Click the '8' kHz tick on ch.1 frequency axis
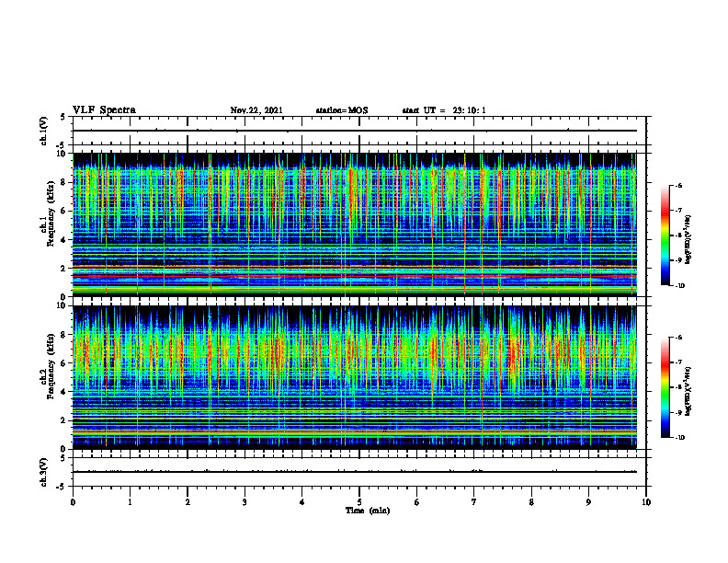Image resolution: width=728 pixels, height=563 pixels. [x=64, y=182]
